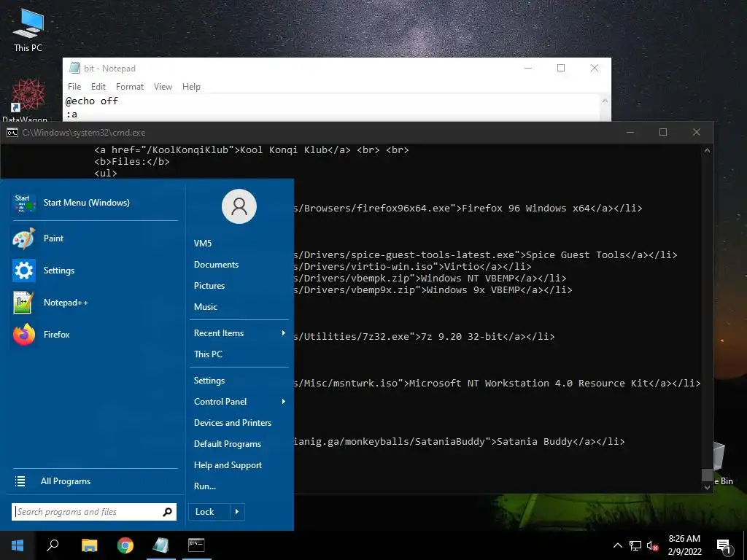Open the Music folder link
This screenshot has width=747, height=560.
pos(239,307)
